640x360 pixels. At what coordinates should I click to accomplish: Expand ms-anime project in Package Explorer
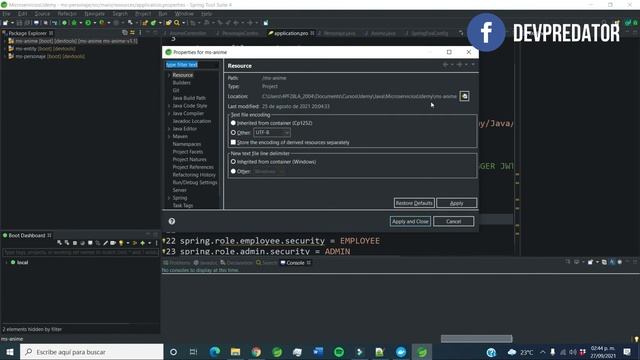4,41
